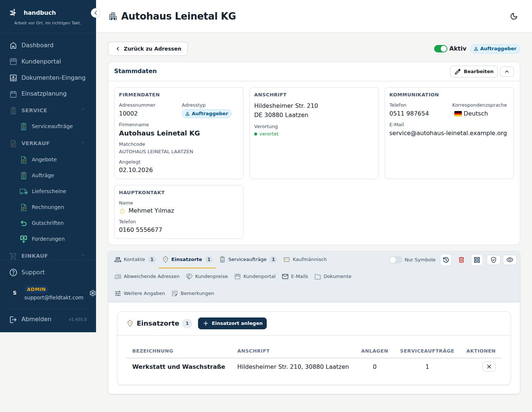
Task: Open Dashboard from the sidebar
Action: [x=48, y=45]
